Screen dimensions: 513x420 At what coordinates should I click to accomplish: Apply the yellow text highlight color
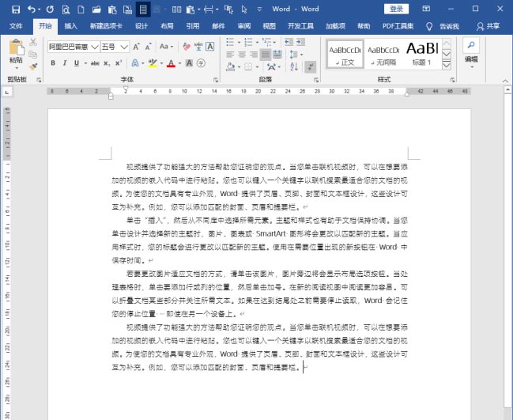point(152,62)
